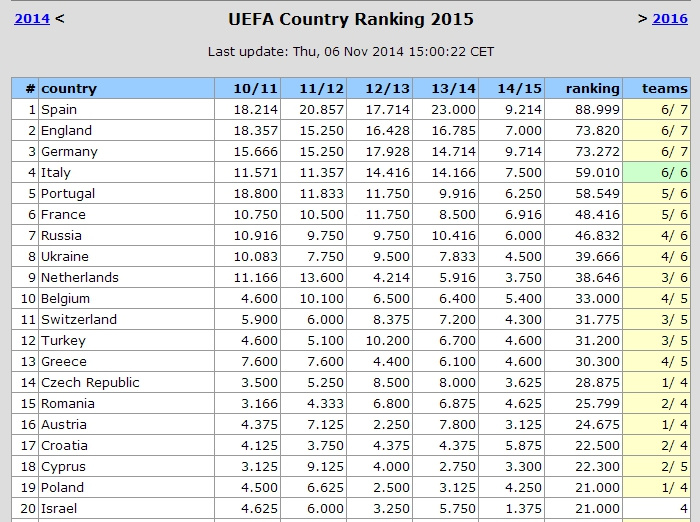700x522 pixels.
Task: Click the Netherlands country entry
Action: [x=80, y=278]
